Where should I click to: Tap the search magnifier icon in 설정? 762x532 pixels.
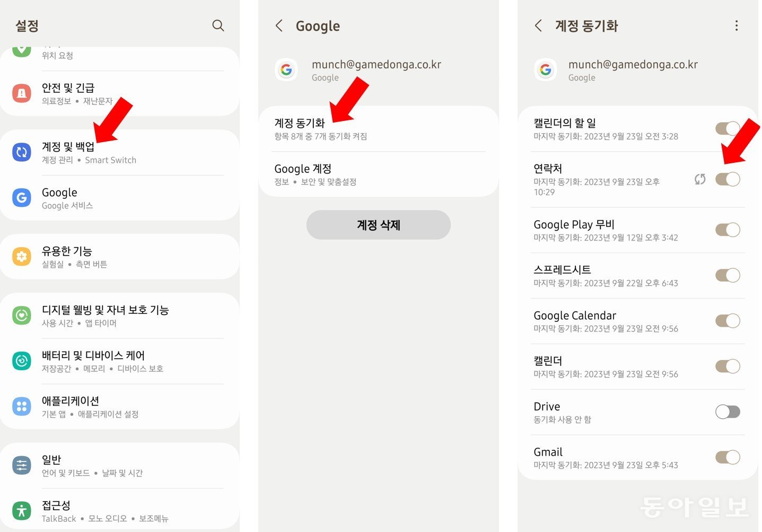(218, 25)
